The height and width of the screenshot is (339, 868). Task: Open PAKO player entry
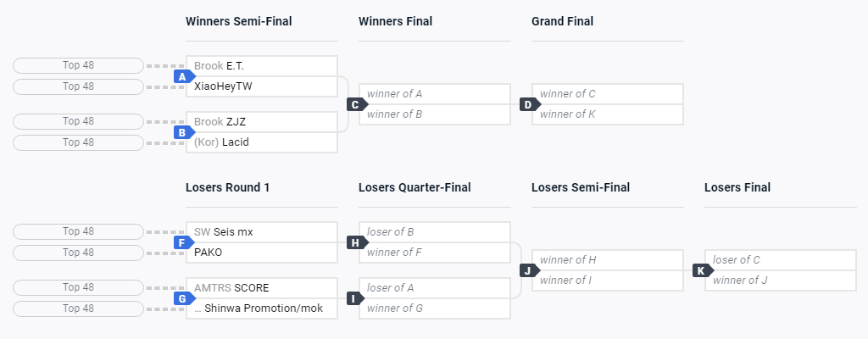point(261,253)
